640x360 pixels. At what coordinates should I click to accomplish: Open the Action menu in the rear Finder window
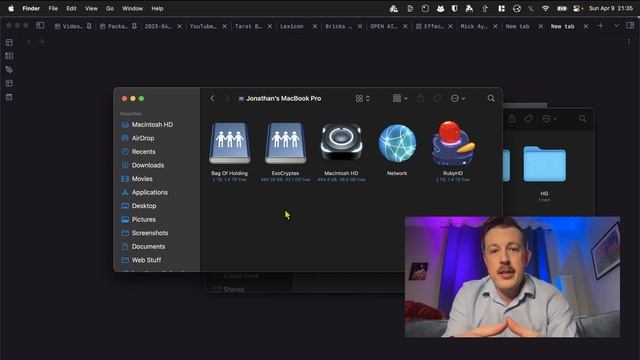[549, 118]
